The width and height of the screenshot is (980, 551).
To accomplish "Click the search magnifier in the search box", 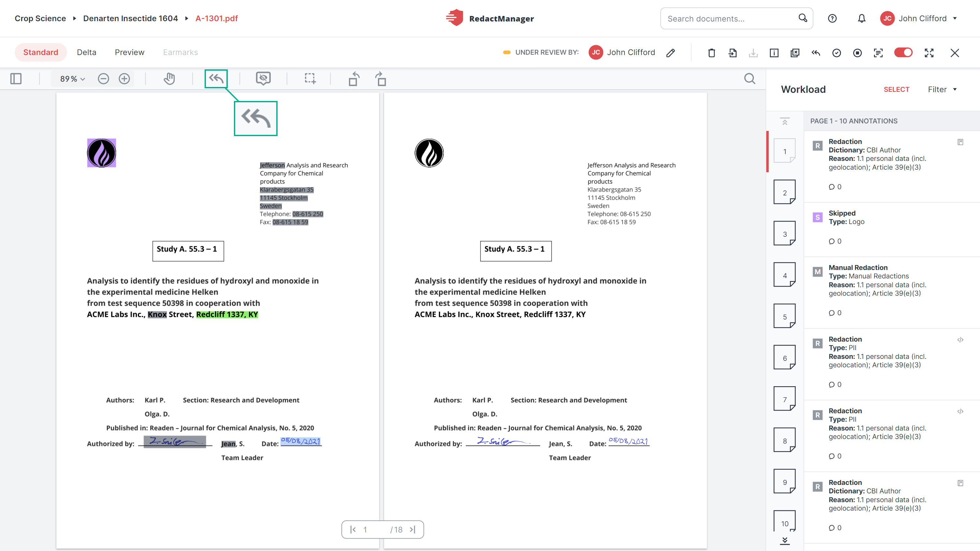I will coord(803,18).
